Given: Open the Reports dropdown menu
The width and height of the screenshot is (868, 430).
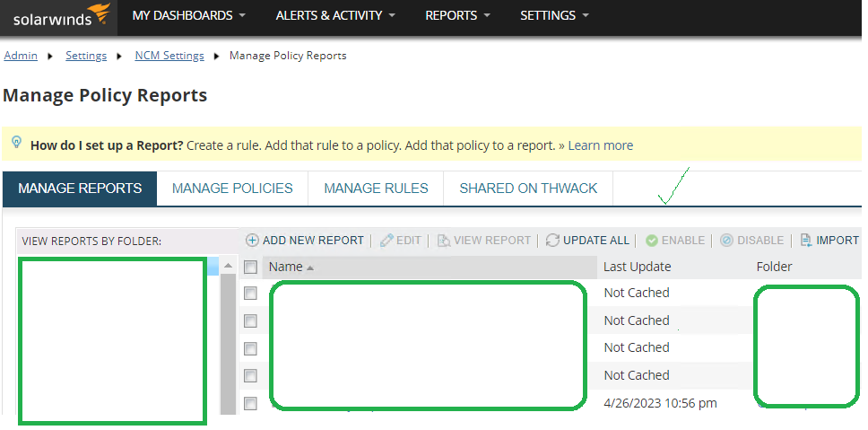Looking at the screenshot, I should pyautogui.click(x=458, y=16).
